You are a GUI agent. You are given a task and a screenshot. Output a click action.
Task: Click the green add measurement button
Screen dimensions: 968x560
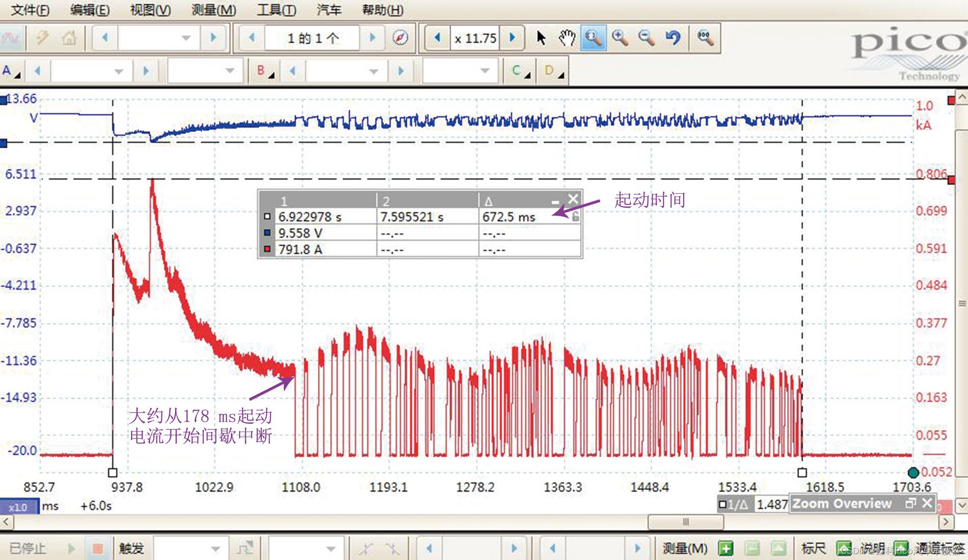pos(726,548)
